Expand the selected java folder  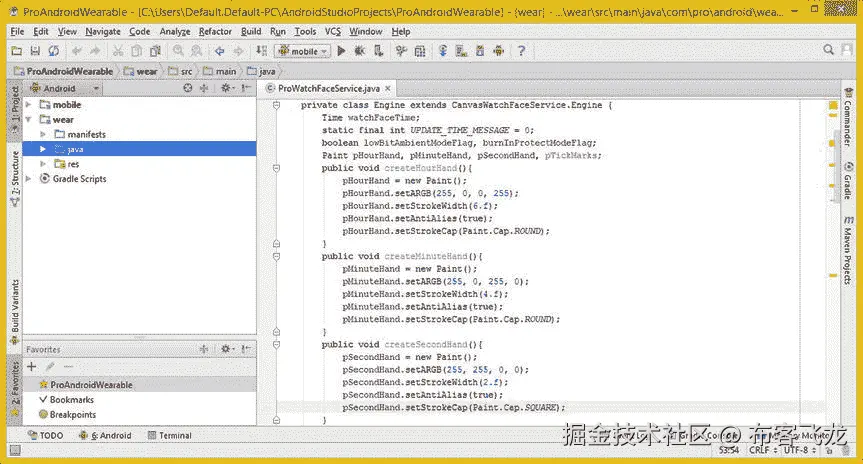[x=43, y=149]
